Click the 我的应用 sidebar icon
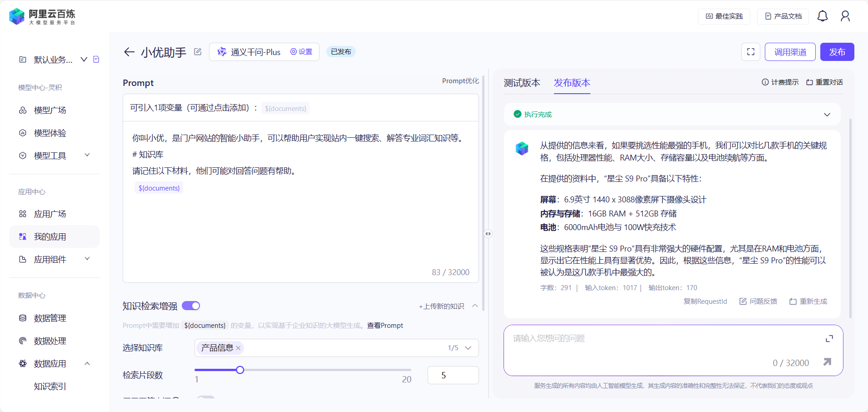The image size is (868, 412). click(23, 236)
